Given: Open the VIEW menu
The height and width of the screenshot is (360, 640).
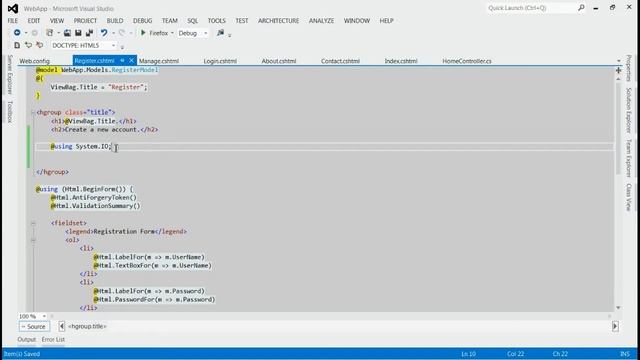Looking at the screenshot, I should pos(57,20).
